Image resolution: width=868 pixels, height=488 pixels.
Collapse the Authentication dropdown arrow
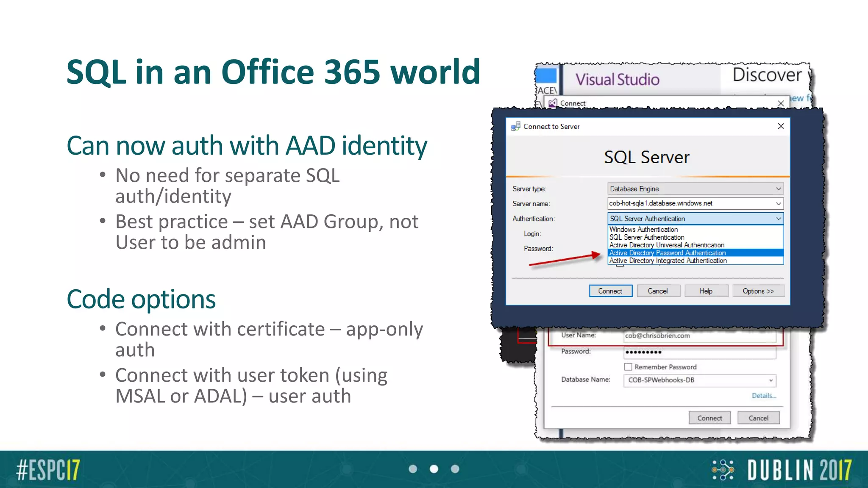[779, 219]
